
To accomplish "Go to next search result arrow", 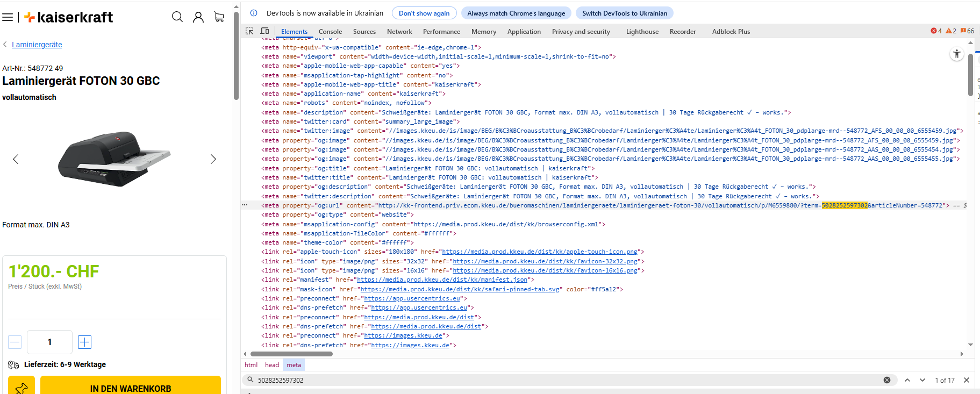I will (922, 380).
